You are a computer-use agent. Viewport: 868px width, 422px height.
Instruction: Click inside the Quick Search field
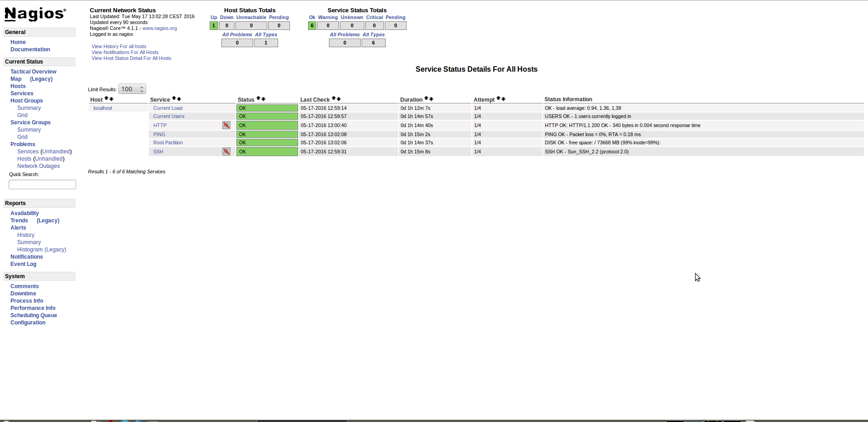(x=42, y=184)
